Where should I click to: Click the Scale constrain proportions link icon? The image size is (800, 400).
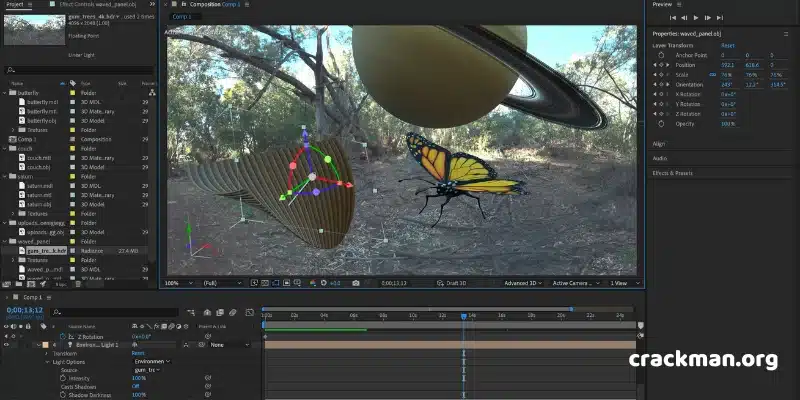pos(713,75)
